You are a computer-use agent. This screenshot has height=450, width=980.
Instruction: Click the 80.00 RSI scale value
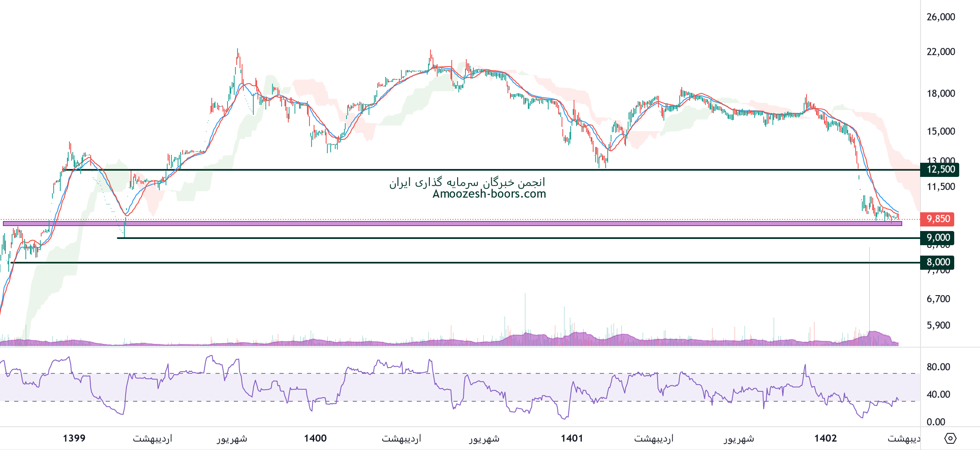tap(938, 367)
